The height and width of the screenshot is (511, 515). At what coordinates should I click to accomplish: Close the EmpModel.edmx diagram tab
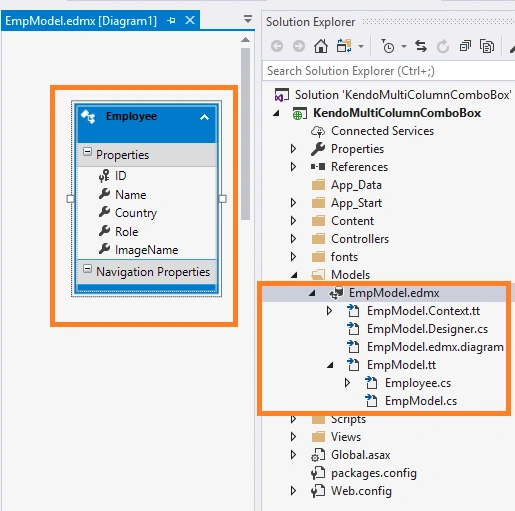(190, 20)
